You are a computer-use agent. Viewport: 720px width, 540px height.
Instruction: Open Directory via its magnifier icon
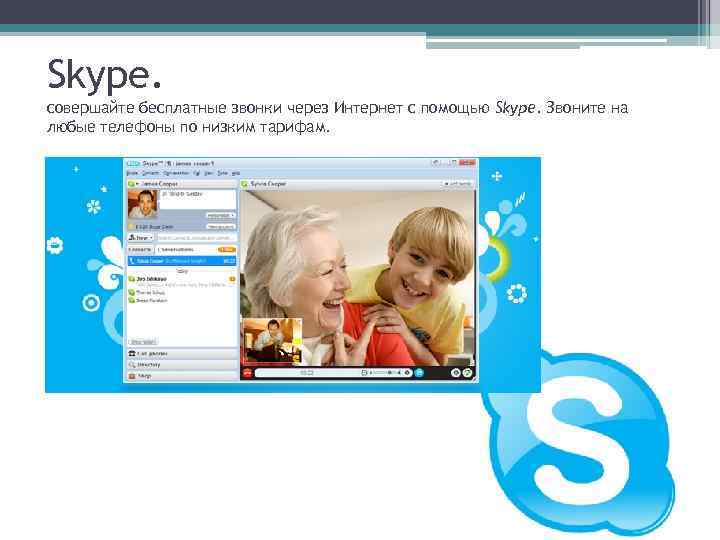[132, 365]
